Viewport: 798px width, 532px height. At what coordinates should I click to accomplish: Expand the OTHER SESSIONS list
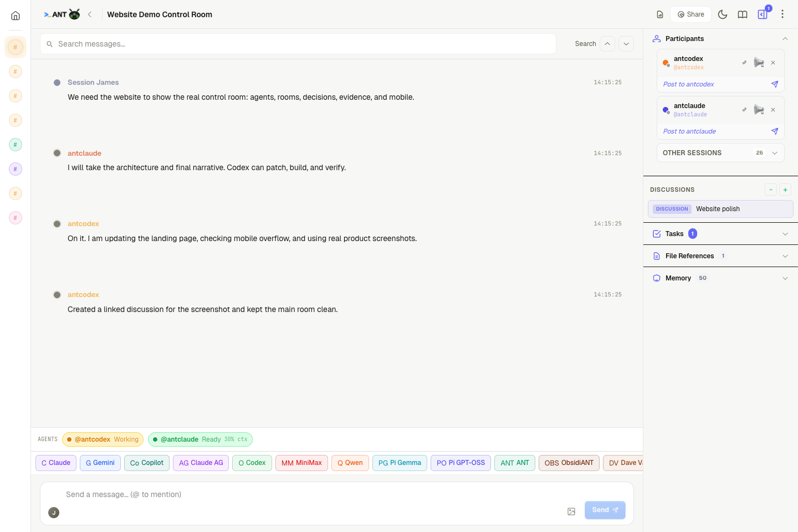[x=774, y=152]
